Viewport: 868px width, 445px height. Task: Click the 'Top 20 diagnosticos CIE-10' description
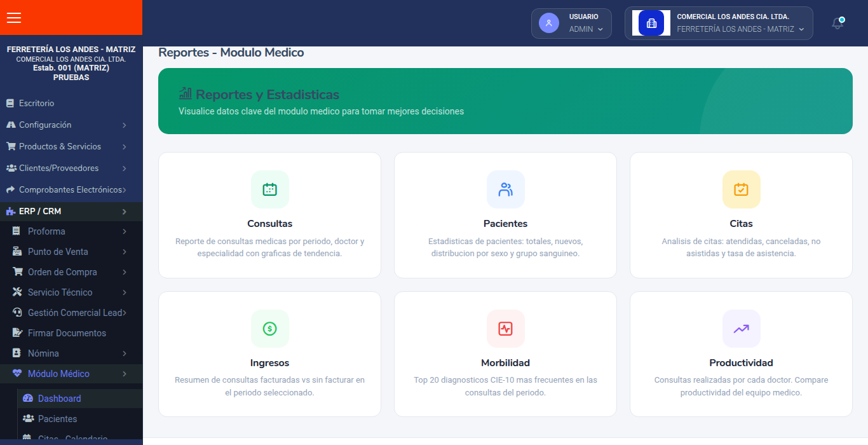point(505,386)
